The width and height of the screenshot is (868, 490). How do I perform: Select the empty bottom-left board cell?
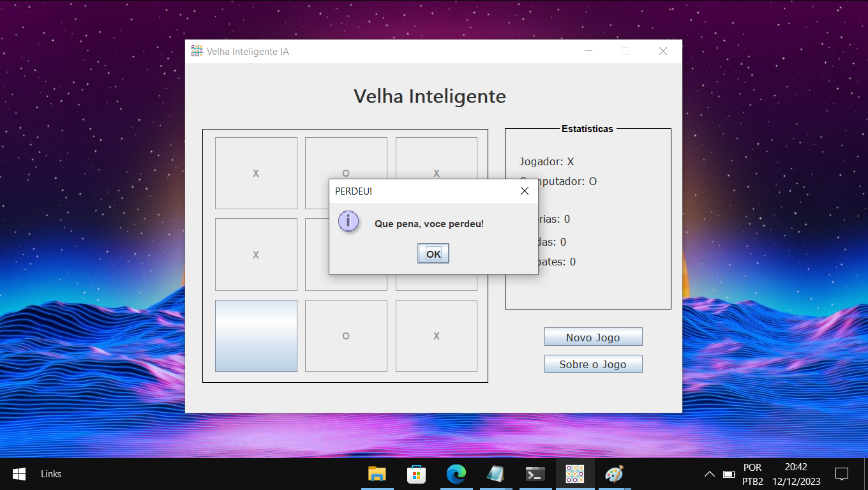pyautogui.click(x=256, y=336)
